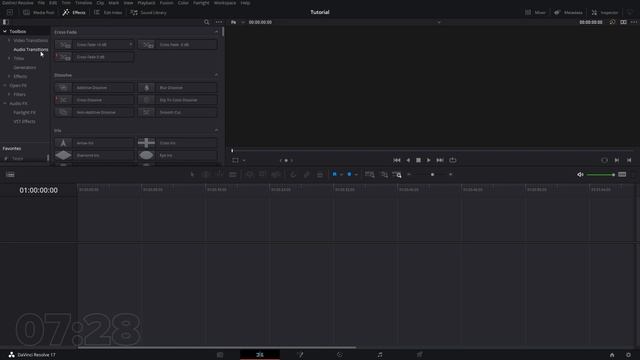This screenshot has width=640, height=360.
Task: Expand the Effects tree item
Action: pos(9,76)
